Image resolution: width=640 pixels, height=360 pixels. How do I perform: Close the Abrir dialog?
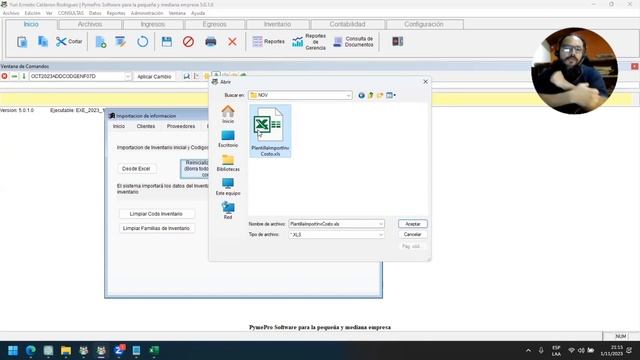[x=425, y=82]
